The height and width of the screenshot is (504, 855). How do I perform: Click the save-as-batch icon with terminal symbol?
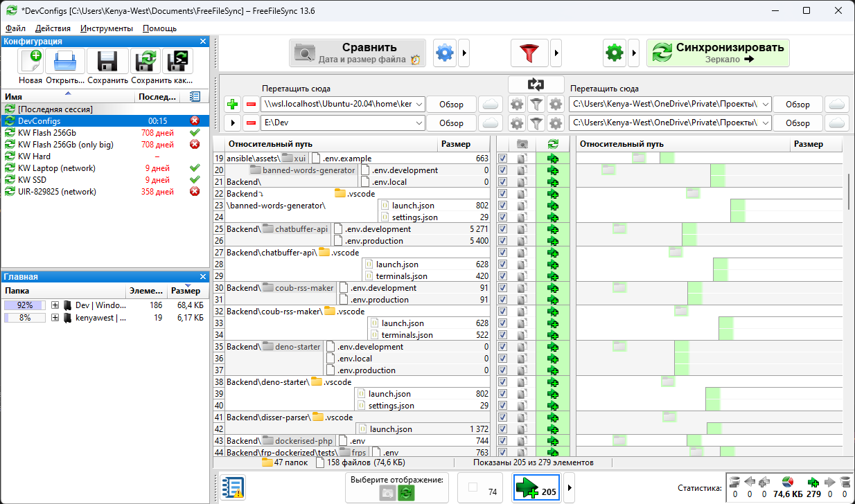178,61
